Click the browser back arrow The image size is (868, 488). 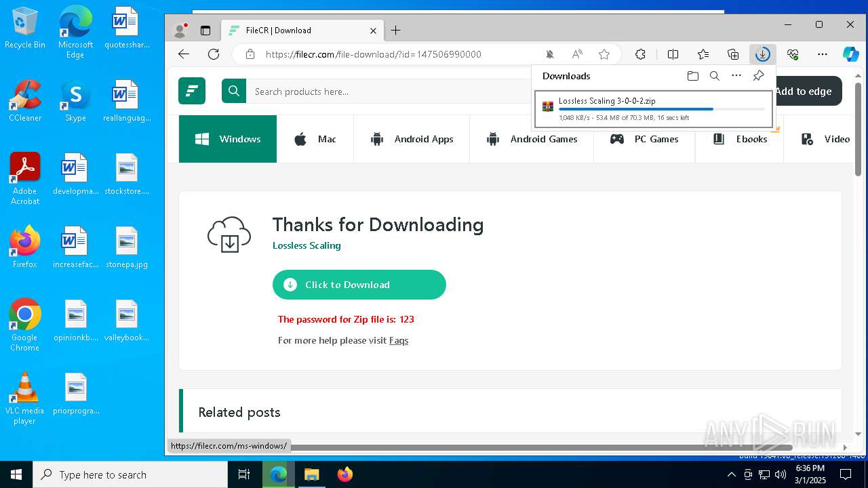184,54
